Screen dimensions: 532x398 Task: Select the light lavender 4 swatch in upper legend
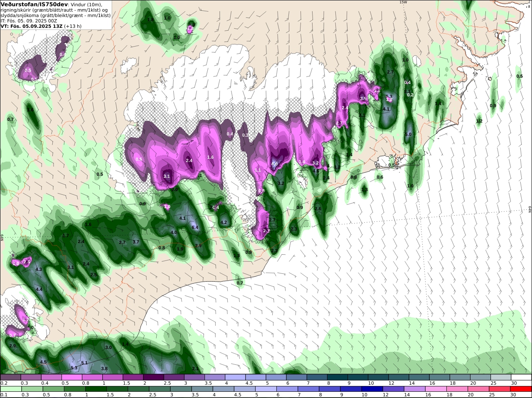coord(235,377)
